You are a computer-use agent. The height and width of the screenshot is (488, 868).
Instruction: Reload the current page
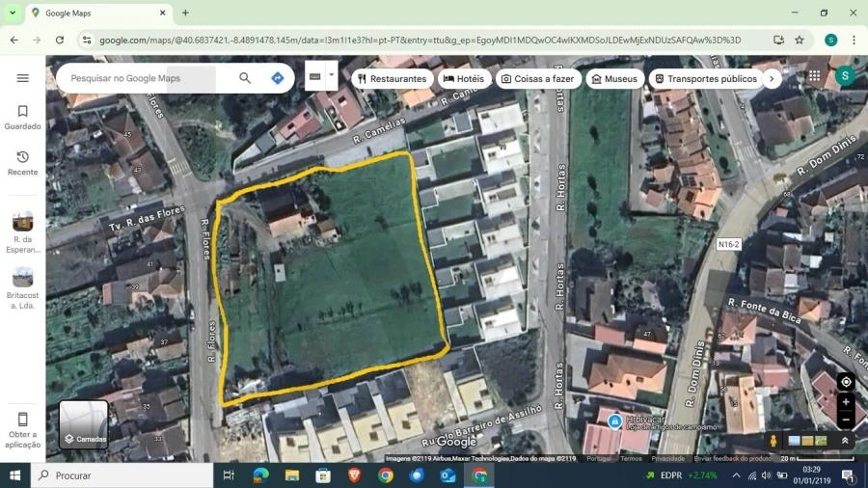click(60, 40)
